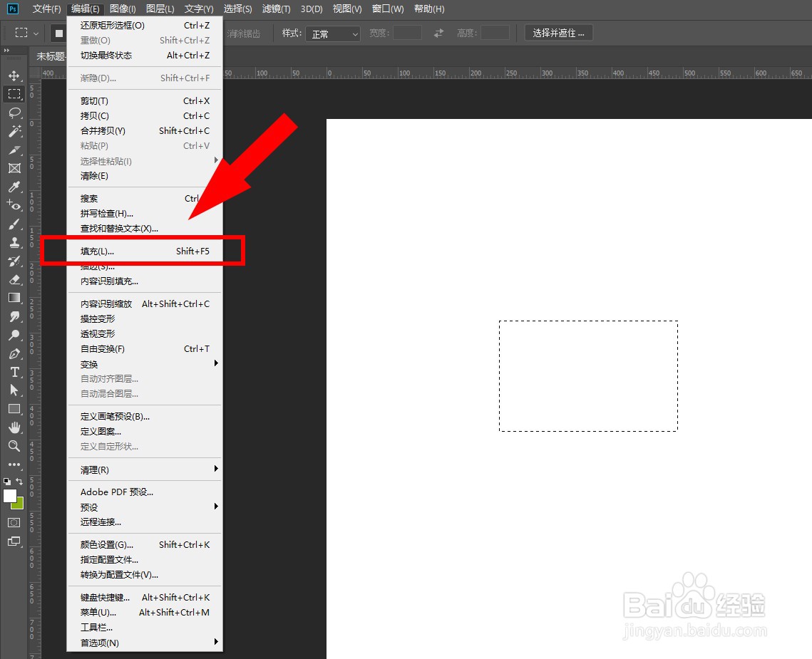Select the Spot Healing Brush tool
812x659 pixels.
14,205
